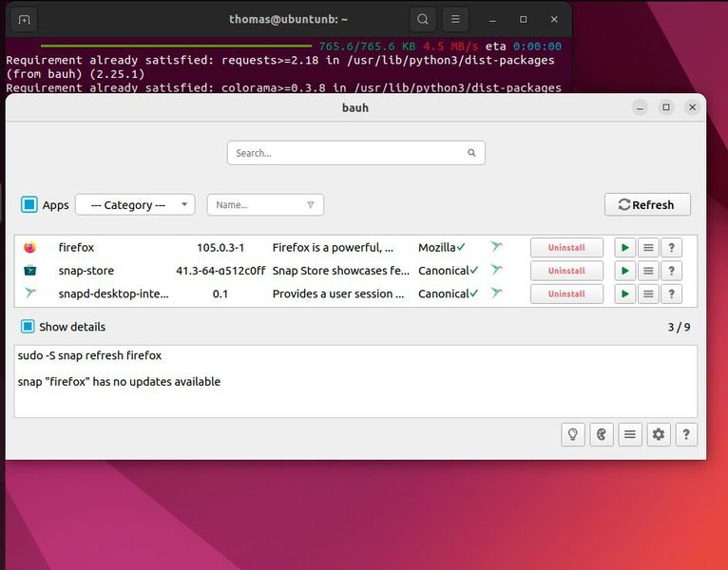Expand the Category dropdown
Screen dimensions: 728x570
(135, 204)
